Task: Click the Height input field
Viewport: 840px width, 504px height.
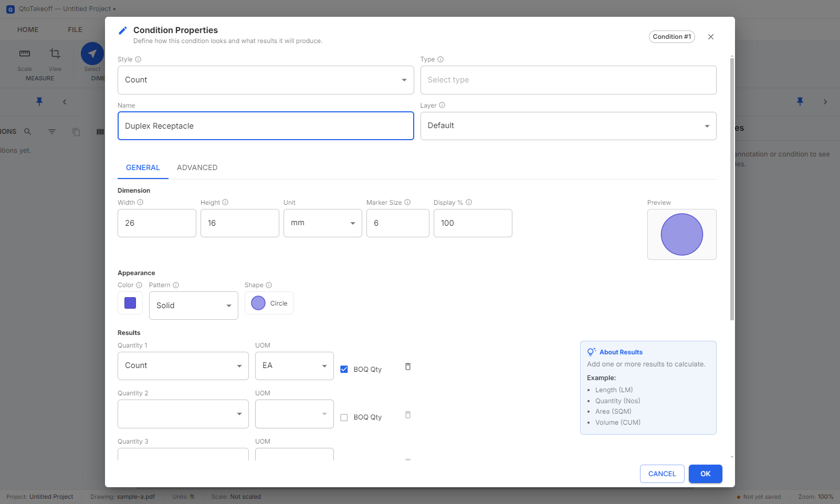Action: point(240,223)
